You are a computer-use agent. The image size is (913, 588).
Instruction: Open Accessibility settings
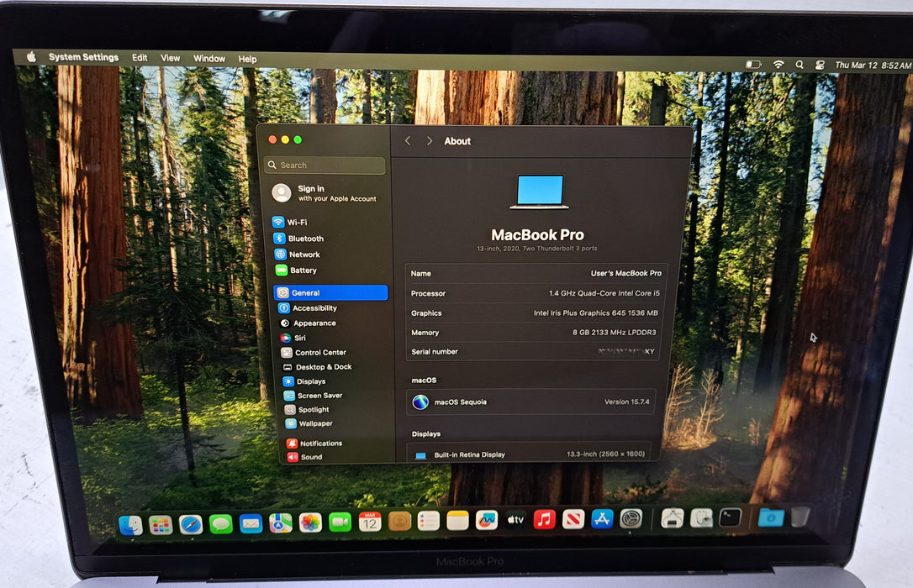coord(308,308)
